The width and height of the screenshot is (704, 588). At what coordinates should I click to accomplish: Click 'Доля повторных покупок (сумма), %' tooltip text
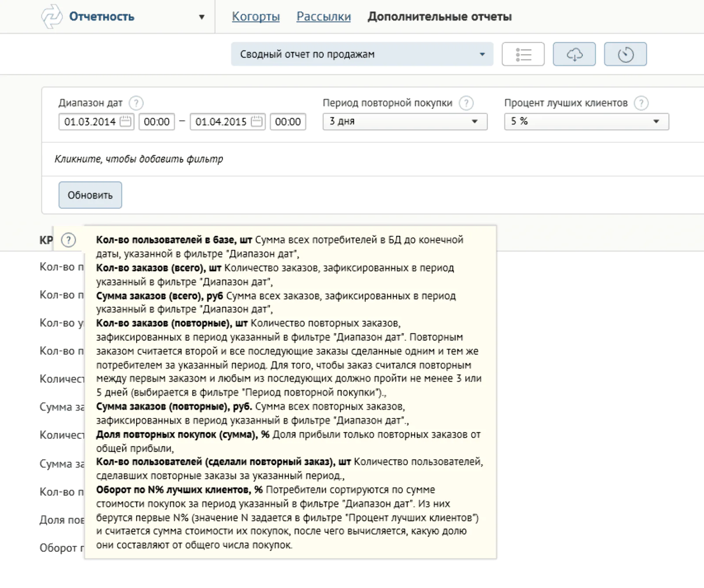(x=183, y=435)
